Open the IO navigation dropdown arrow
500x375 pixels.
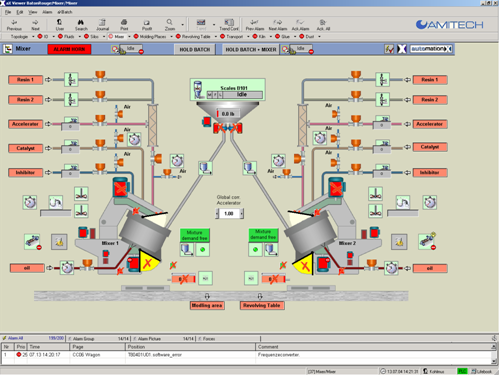[54, 36]
